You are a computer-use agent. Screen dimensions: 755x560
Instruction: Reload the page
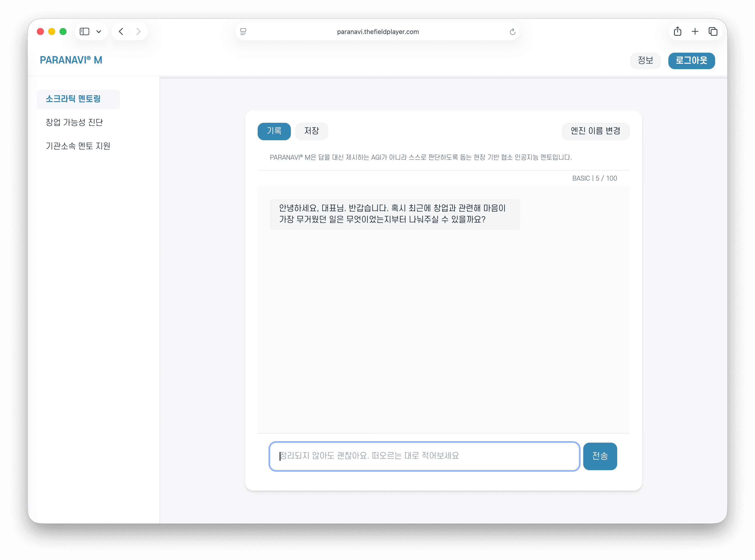tap(512, 31)
